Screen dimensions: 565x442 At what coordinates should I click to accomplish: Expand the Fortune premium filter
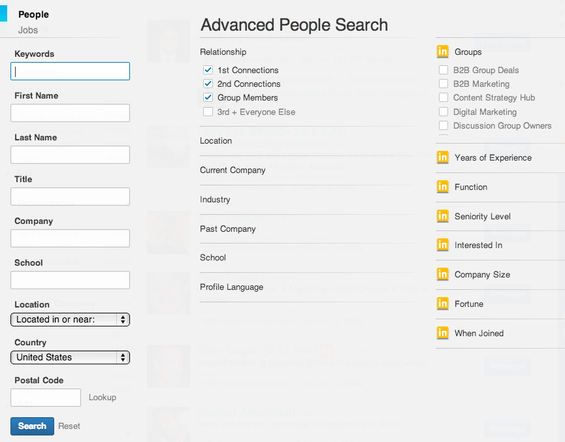click(x=469, y=304)
